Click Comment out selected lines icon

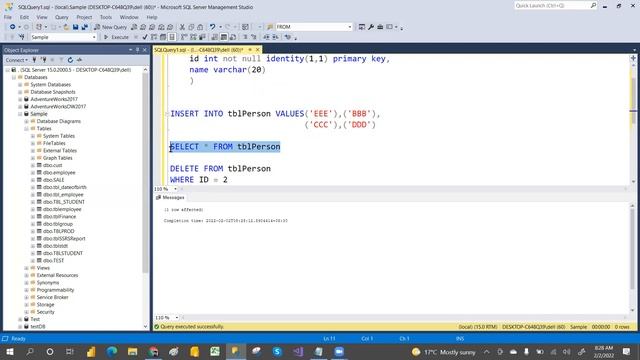click(245, 37)
